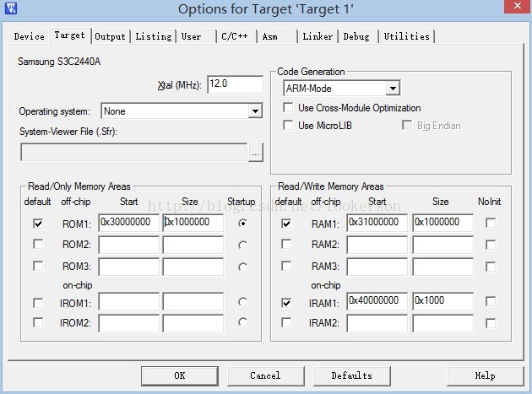This screenshot has width=532, height=394.
Task: Expand the Operating system dropdown
Action: (255, 111)
